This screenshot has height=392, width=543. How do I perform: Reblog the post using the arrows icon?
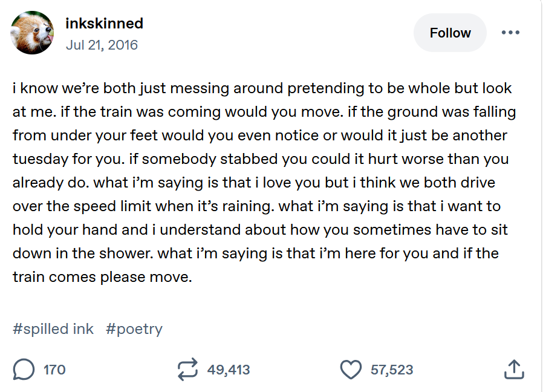click(187, 370)
